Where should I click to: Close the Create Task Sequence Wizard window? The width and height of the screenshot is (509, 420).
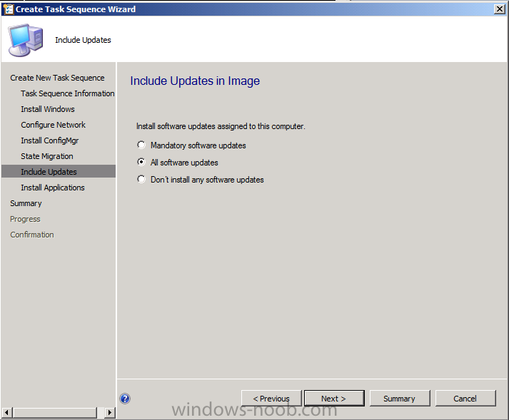[x=499, y=9]
